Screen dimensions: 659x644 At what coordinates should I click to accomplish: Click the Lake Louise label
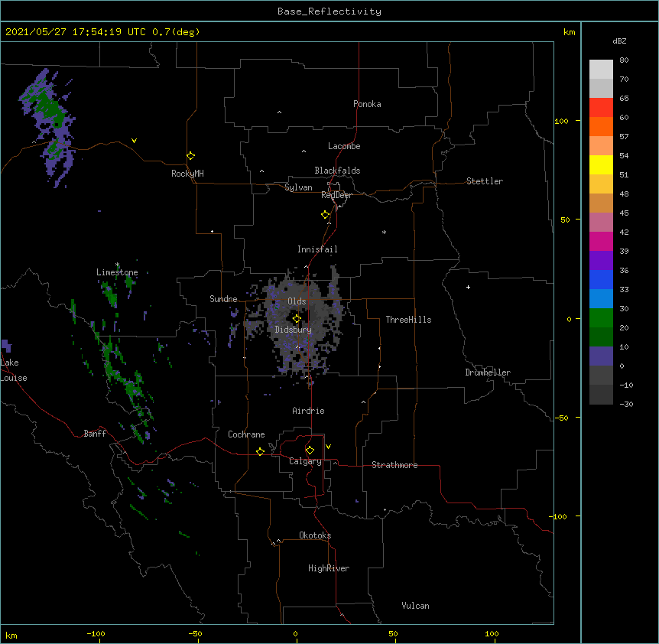(14, 370)
